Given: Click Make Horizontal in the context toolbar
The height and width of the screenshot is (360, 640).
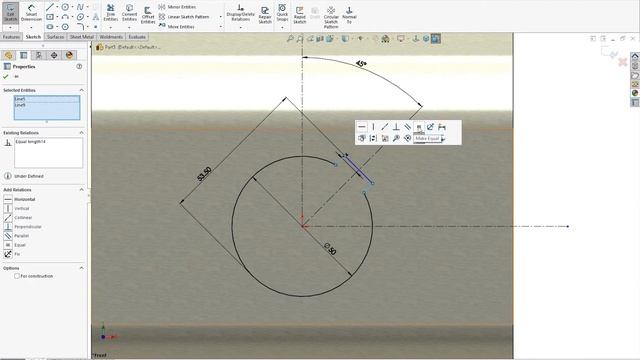Looking at the screenshot, I should click(362, 127).
